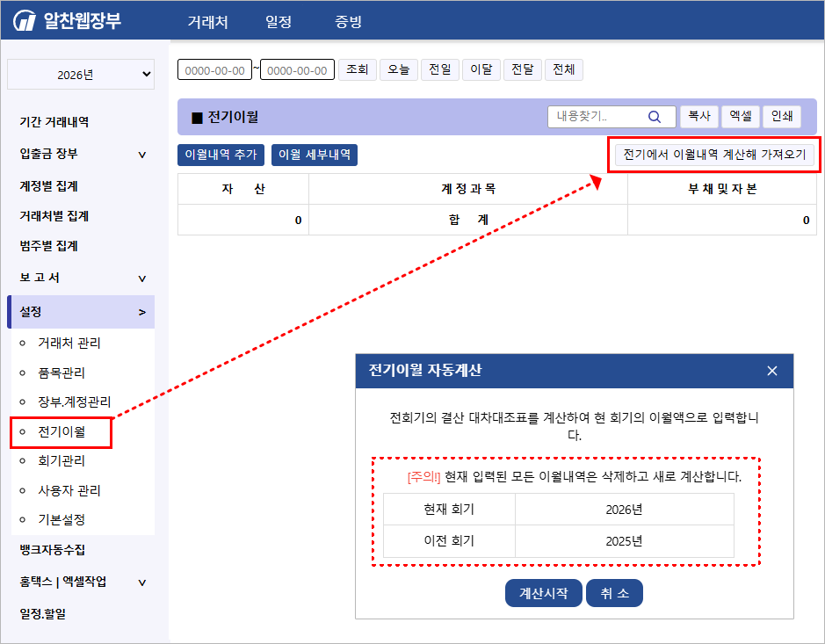This screenshot has width=825, height=644.
Task: Open 거래처별 집계
Action: (54, 216)
